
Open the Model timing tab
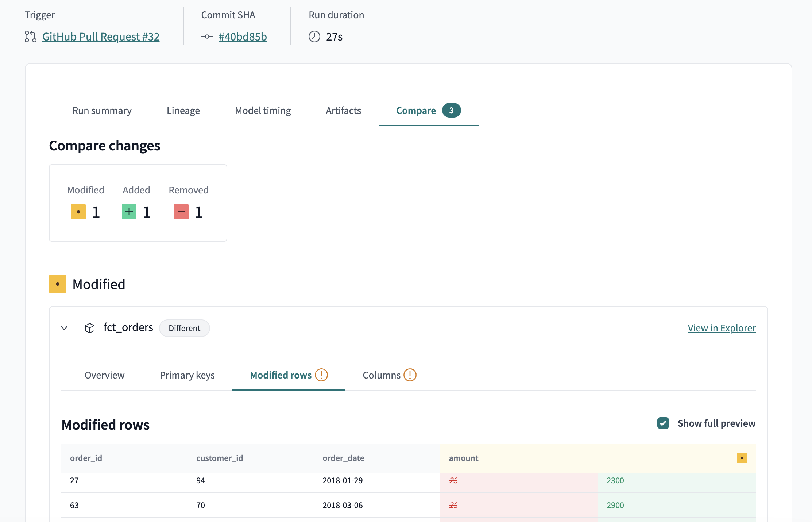[263, 110]
